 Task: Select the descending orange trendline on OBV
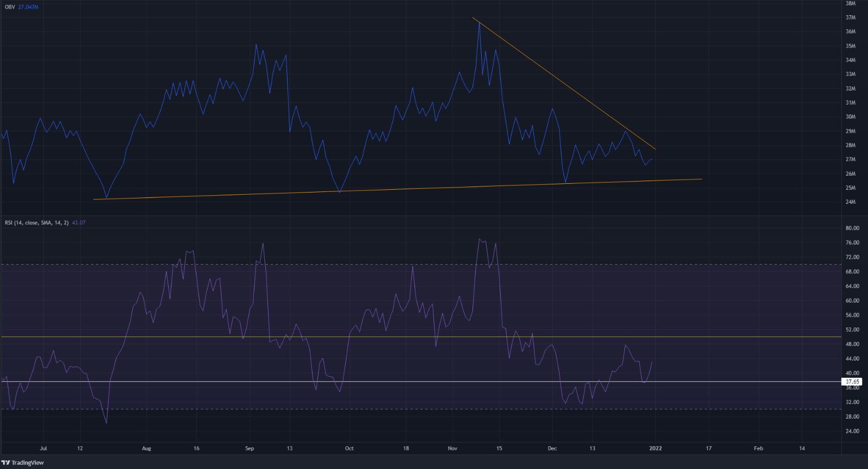pos(564,84)
